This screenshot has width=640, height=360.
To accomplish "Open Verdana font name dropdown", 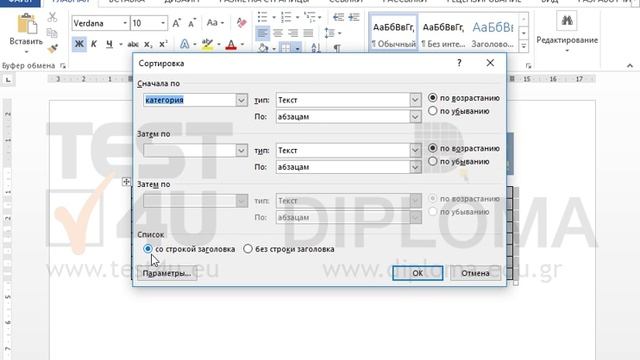I will 125,23.
